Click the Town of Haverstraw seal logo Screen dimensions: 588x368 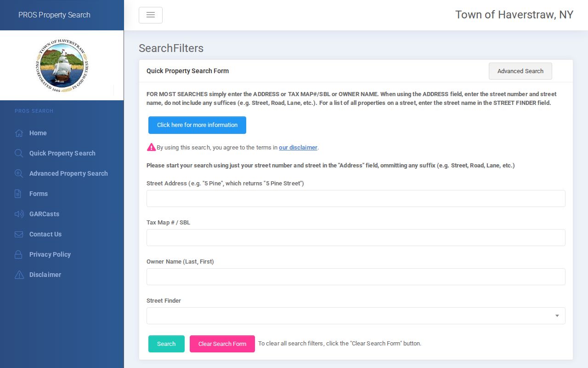click(x=62, y=65)
